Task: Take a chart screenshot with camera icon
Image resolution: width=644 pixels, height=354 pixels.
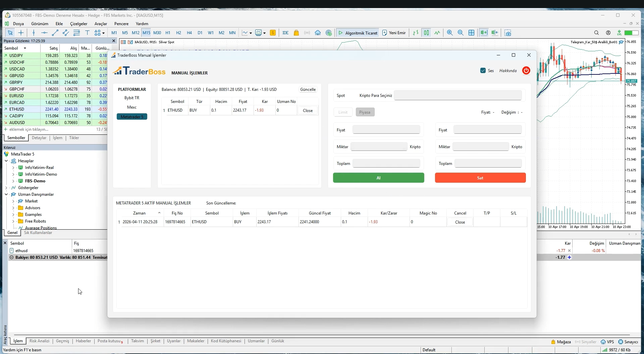Action: click(508, 33)
